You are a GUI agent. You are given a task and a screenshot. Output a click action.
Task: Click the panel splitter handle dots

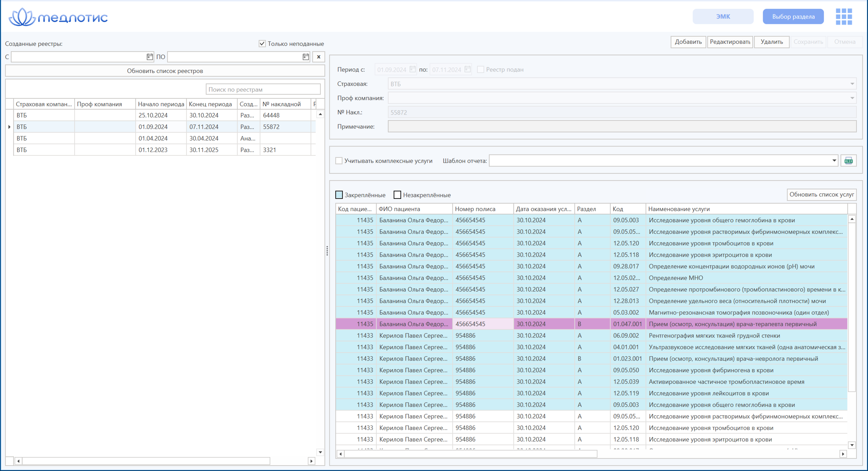point(327,250)
